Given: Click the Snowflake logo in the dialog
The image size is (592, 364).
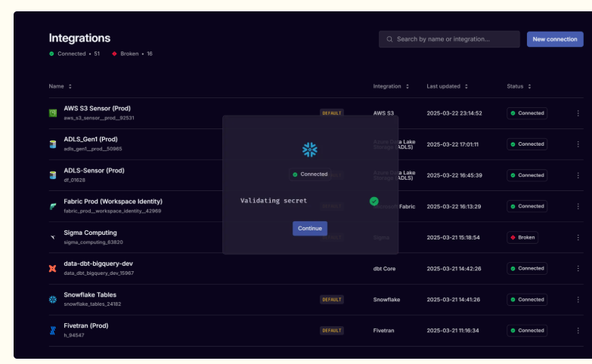Looking at the screenshot, I should (309, 150).
